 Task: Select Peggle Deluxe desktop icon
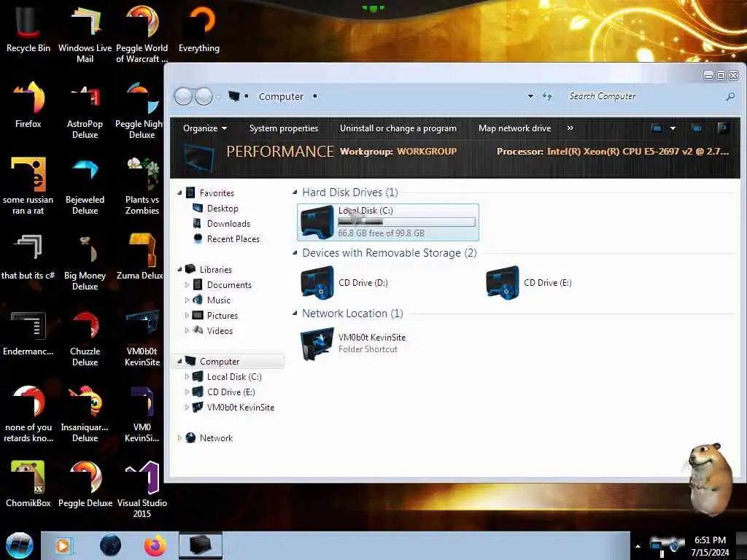click(85, 484)
